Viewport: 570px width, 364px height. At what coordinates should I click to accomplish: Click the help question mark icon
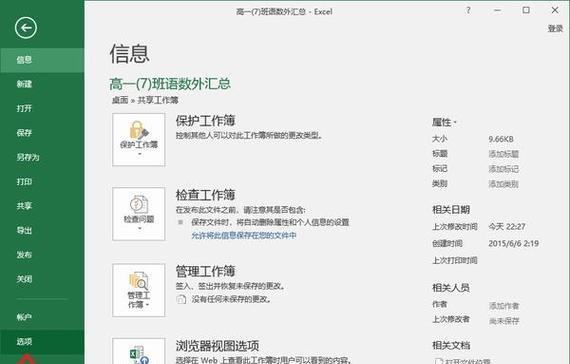(469, 11)
